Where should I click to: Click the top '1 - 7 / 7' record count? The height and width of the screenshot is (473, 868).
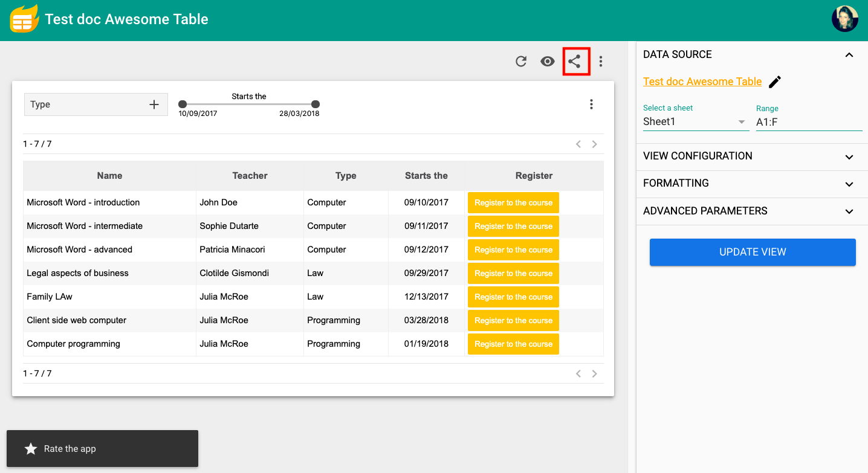tap(37, 144)
